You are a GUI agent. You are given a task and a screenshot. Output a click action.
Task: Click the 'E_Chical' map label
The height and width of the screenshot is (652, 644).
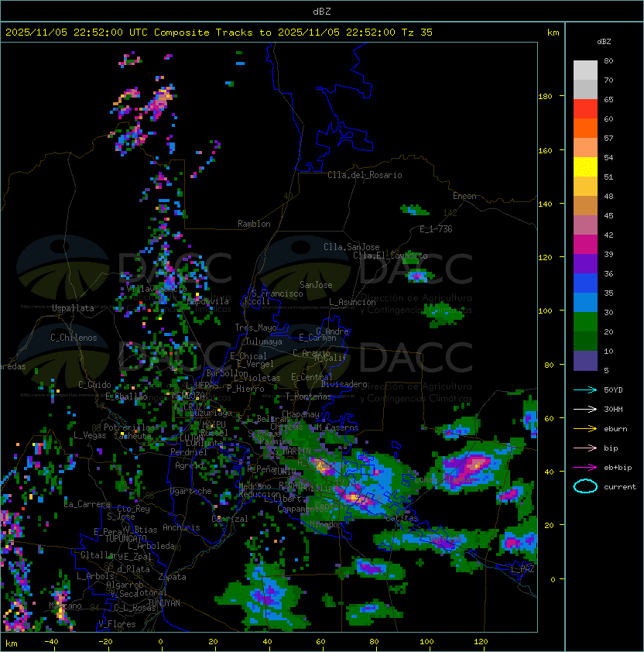coord(248,356)
